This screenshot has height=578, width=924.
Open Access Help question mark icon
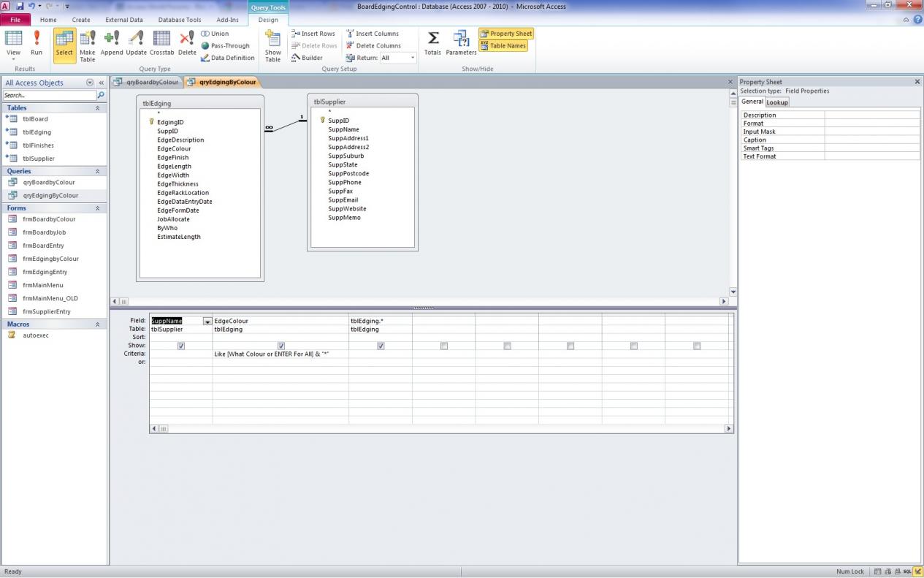(x=917, y=20)
